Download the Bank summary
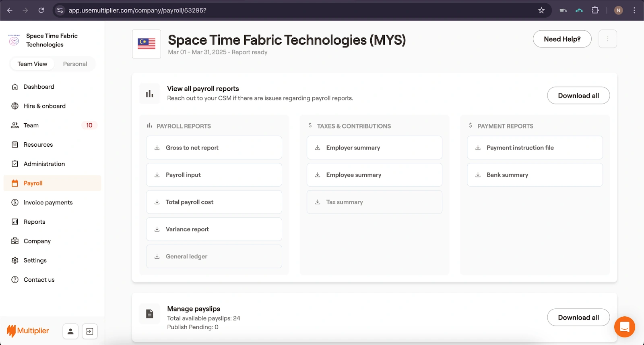 (x=535, y=175)
